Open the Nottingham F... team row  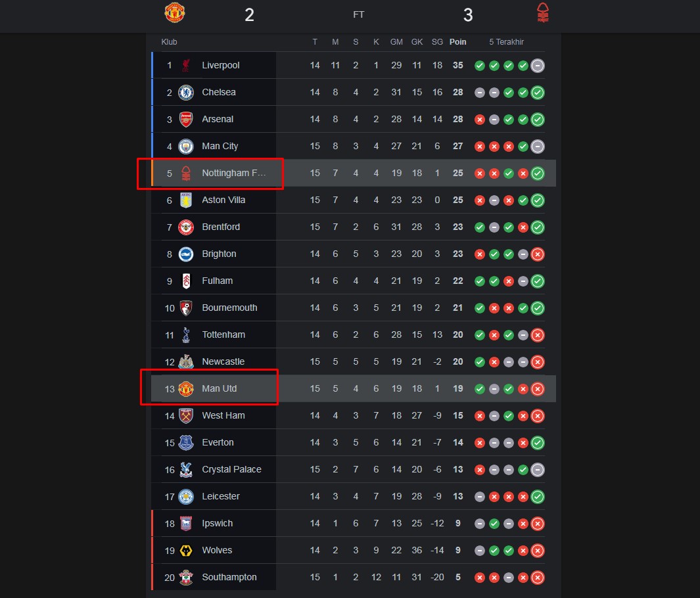click(x=354, y=173)
